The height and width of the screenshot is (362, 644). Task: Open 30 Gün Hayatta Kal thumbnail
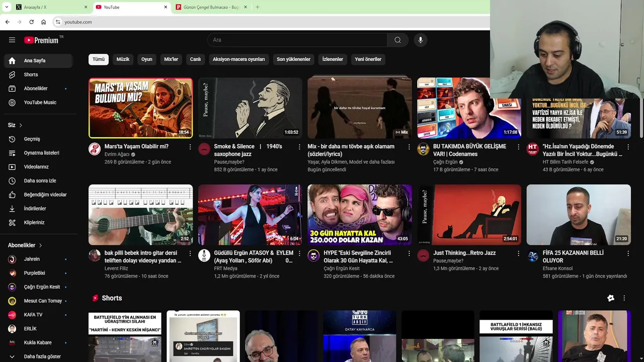(x=360, y=215)
